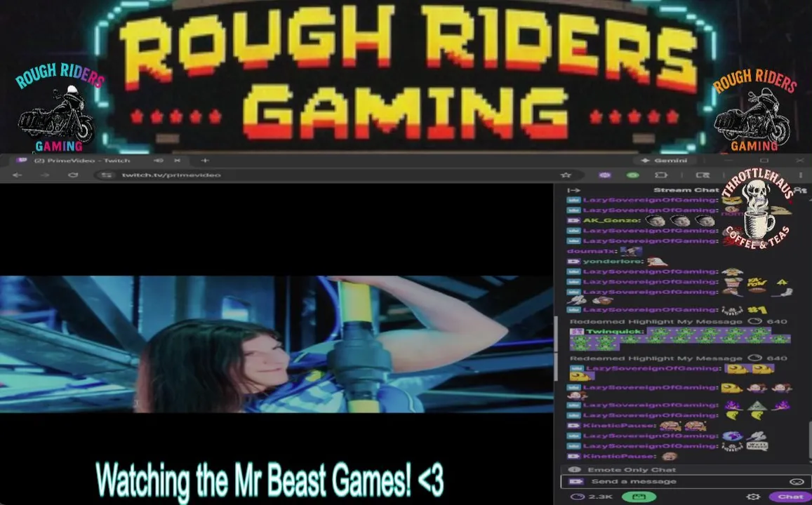The height and width of the screenshot is (505, 812).
Task: Click the AK_Gonzo chat badge icon
Action: pos(573,220)
